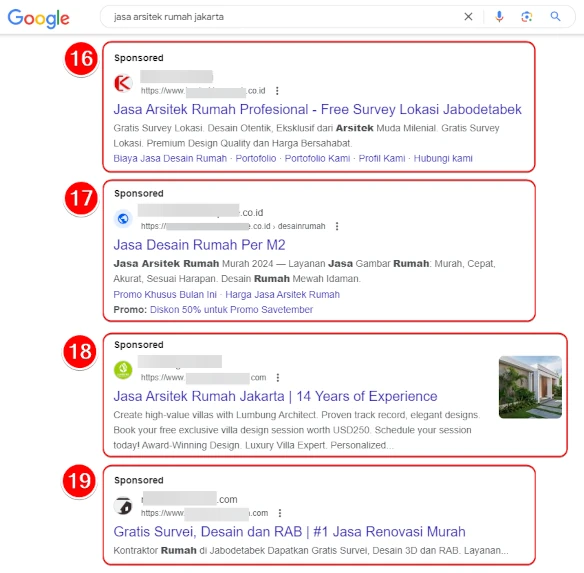
Task: Click Biaya Jasa Desain Rumah sitelink
Action: pyautogui.click(x=170, y=159)
